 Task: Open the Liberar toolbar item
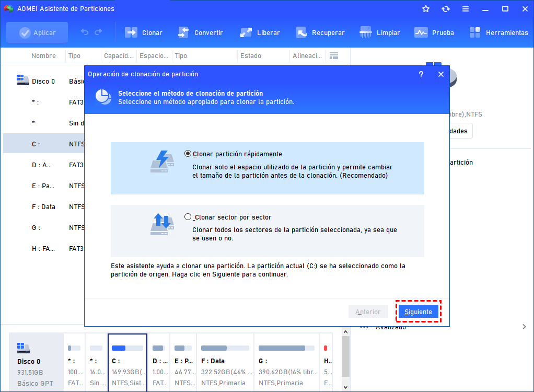coord(260,33)
